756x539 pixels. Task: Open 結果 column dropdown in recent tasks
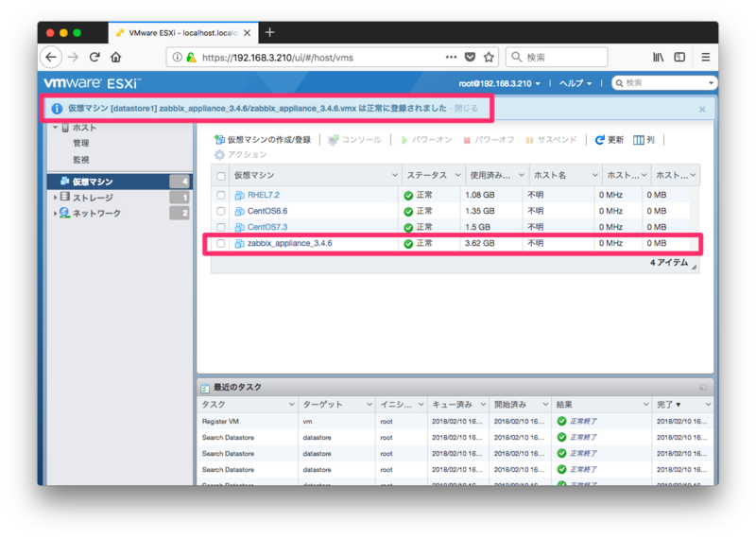coord(645,405)
